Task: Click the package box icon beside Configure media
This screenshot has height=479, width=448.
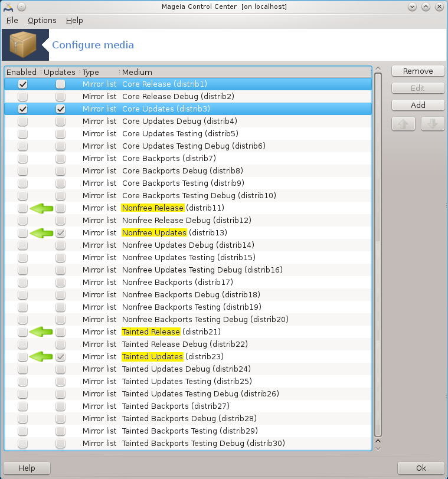Action: [x=23, y=45]
